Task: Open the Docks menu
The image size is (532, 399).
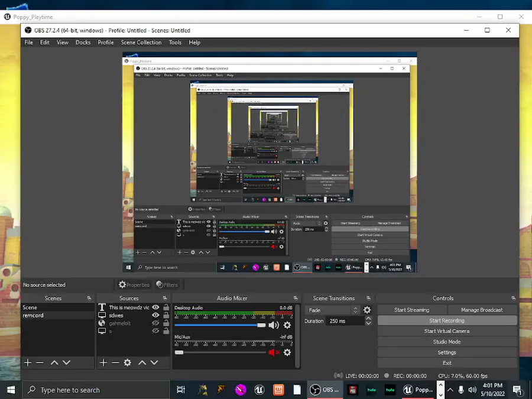Action: tap(83, 43)
